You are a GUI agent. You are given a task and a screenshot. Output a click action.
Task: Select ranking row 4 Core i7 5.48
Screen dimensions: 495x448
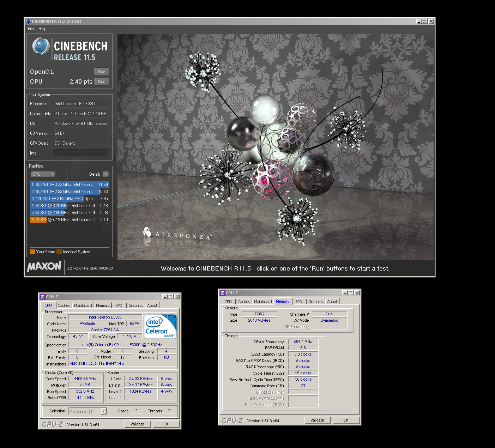click(x=70, y=206)
